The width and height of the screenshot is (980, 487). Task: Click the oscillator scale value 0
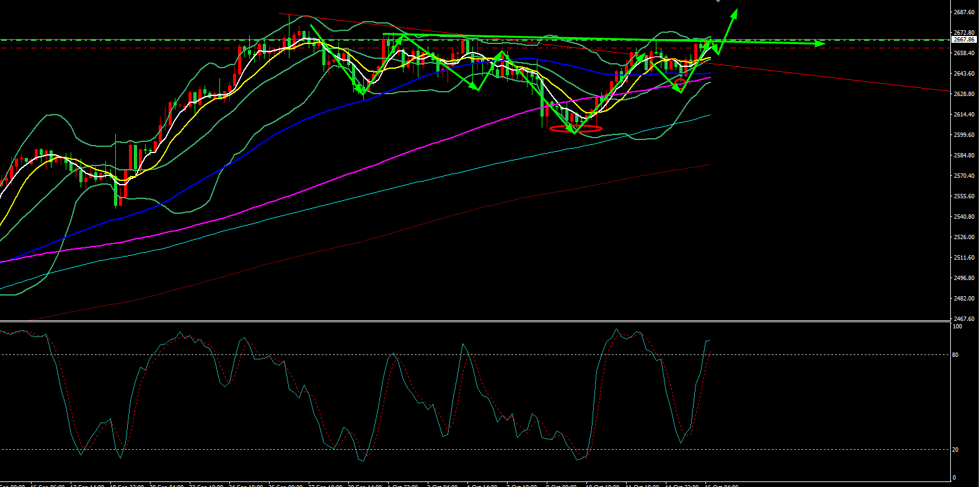pos(954,478)
